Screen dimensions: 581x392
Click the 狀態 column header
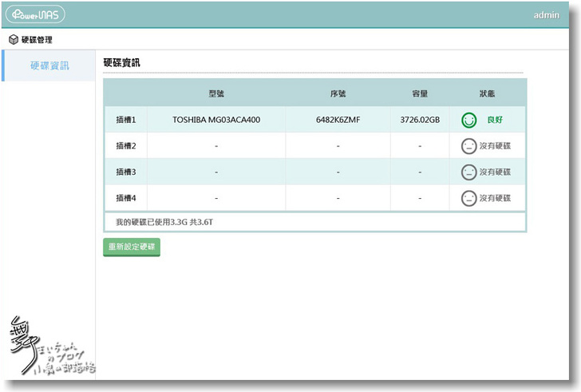tap(487, 93)
